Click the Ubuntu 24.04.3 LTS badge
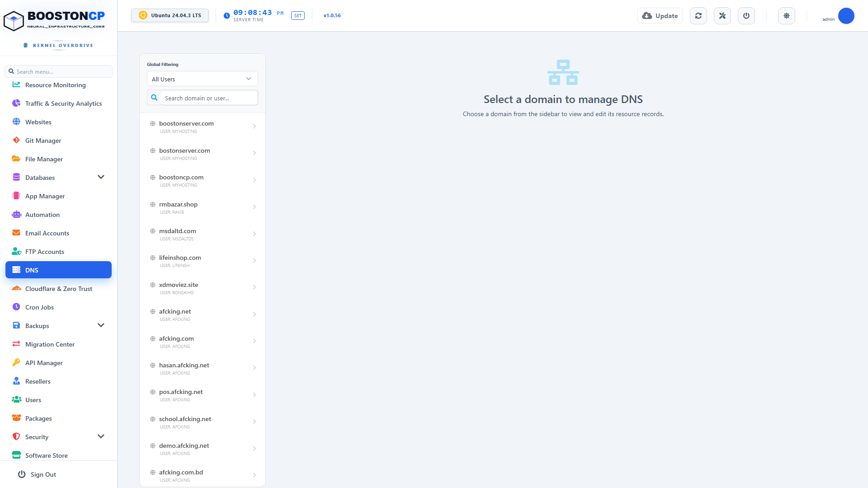868x488 pixels. point(170,15)
